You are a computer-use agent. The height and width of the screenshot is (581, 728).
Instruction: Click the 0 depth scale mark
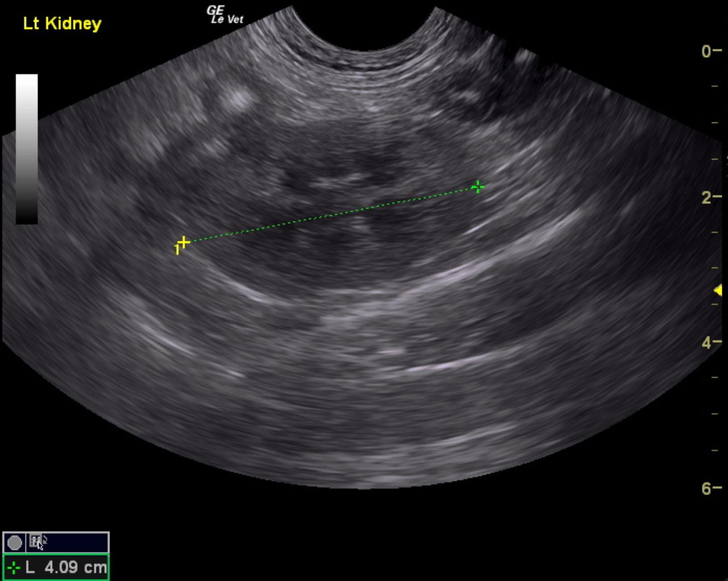(707, 51)
